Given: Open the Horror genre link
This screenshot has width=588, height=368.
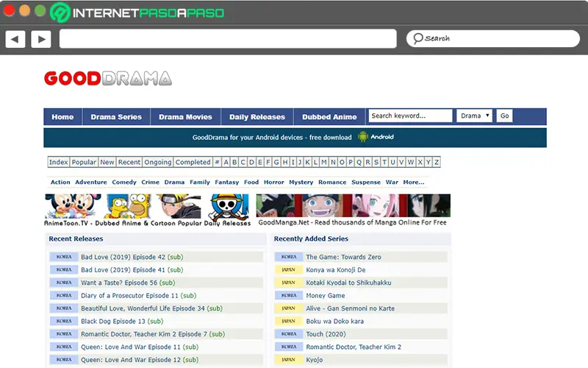Looking at the screenshot, I should [x=273, y=182].
